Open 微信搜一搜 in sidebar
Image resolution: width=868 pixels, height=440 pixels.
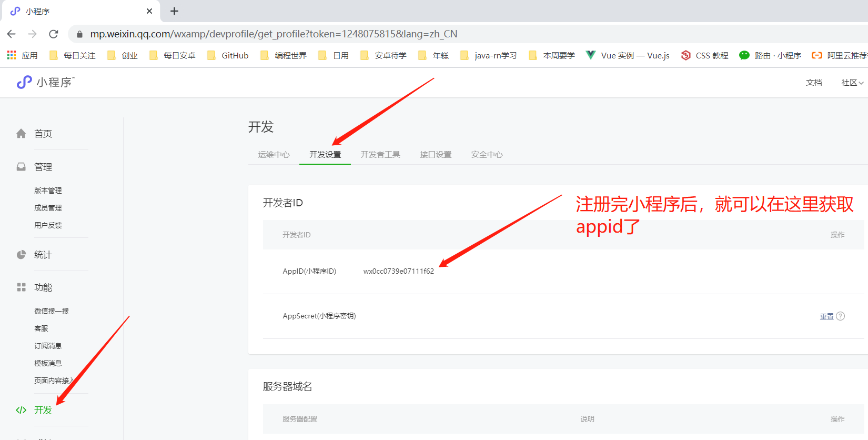pyautogui.click(x=52, y=311)
